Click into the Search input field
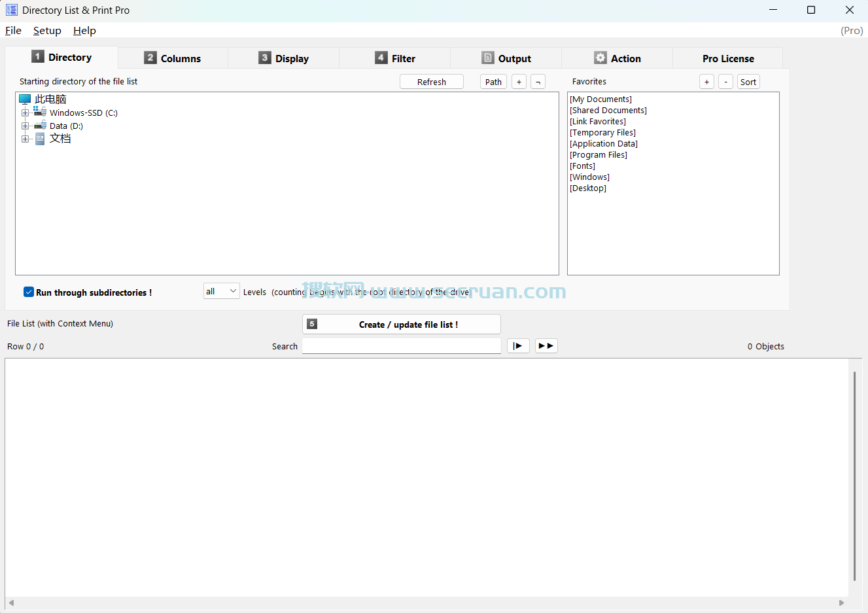 pos(402,345)
